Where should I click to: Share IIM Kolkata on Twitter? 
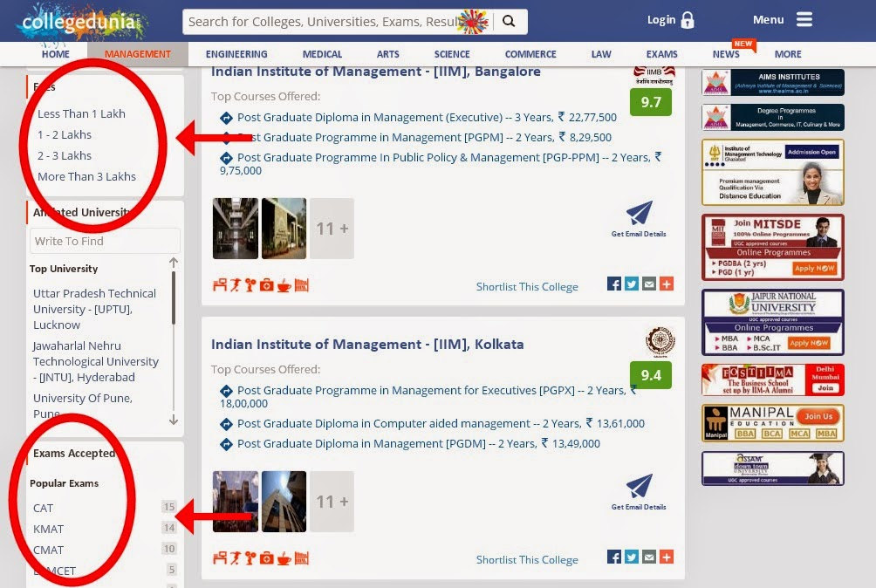(x=632, y=557)
